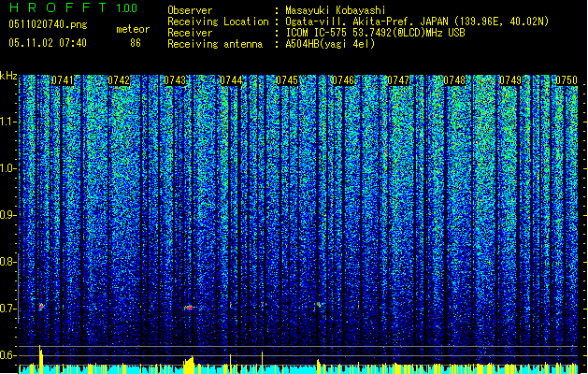Click the kHz axis unit label
The height and width of the screenshot is (374, 588).
click(8, 76)
